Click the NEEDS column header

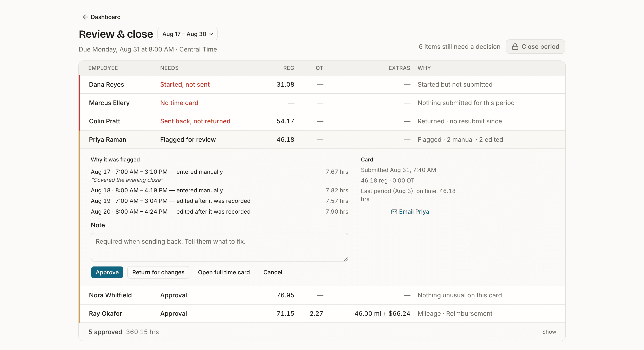point(169,68)
